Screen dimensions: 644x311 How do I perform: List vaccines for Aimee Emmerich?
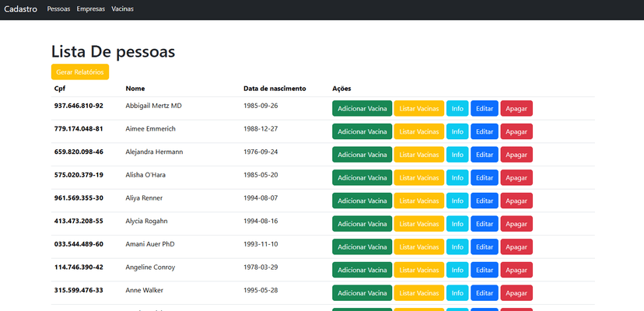[x=418, y=132]
